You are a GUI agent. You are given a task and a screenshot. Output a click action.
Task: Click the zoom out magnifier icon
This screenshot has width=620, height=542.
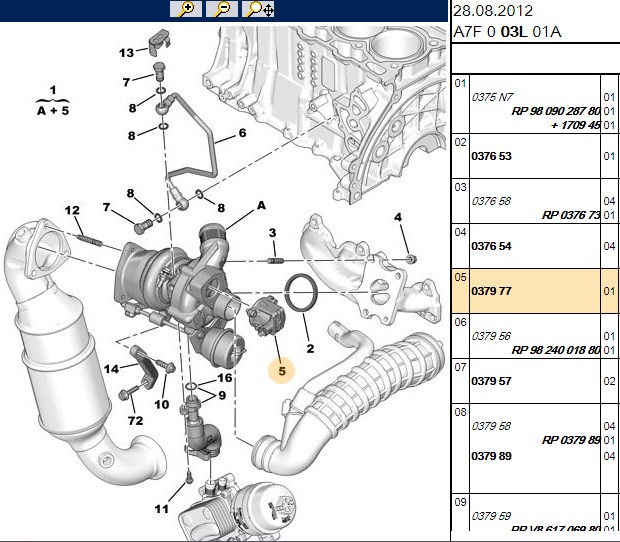click(x=222, y=9)
